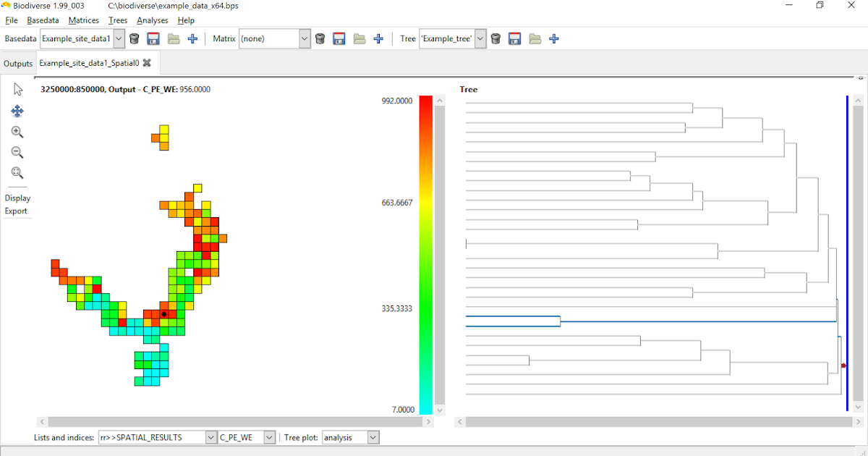
Task: Switch to the Outputs tab
Action: coord(17,63)
